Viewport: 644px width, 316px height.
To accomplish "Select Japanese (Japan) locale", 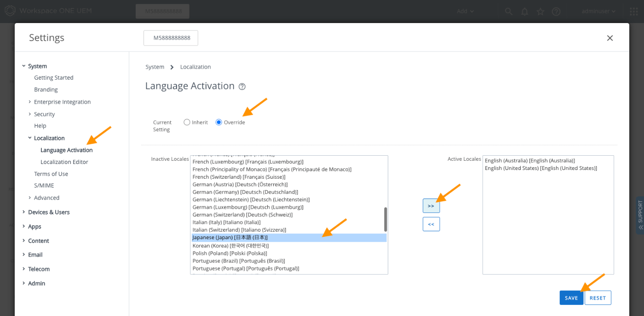I will tap(289, 238).
